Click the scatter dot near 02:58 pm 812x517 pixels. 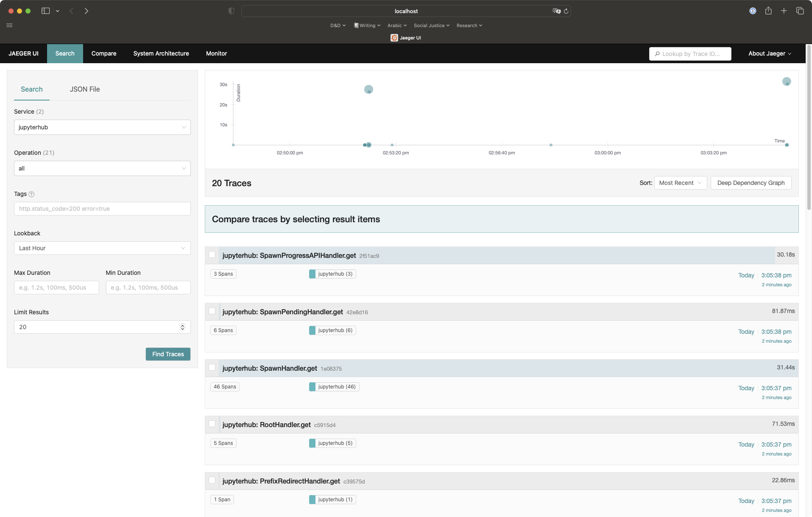click(x=551, y=145)
